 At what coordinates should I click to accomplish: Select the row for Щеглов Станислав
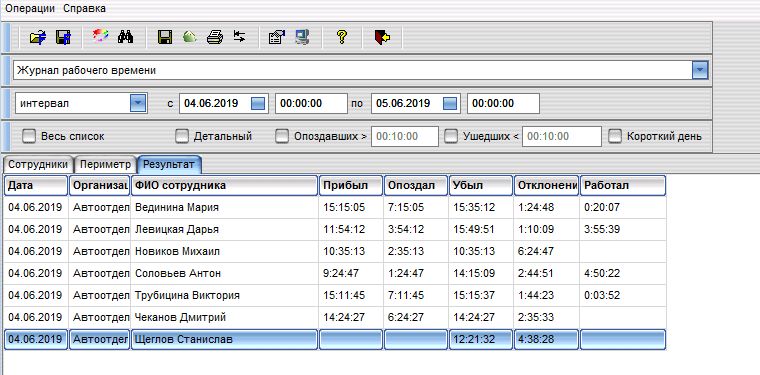click(x=335, y=340)
